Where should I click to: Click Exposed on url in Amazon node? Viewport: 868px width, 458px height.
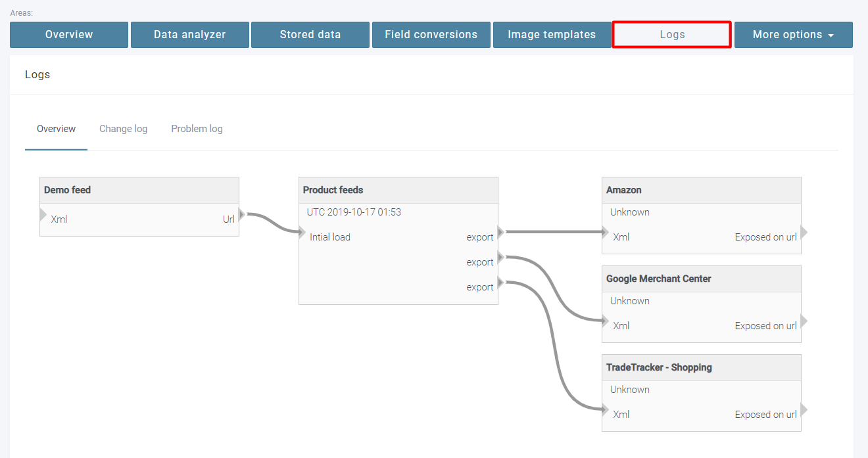coord(766,237)
